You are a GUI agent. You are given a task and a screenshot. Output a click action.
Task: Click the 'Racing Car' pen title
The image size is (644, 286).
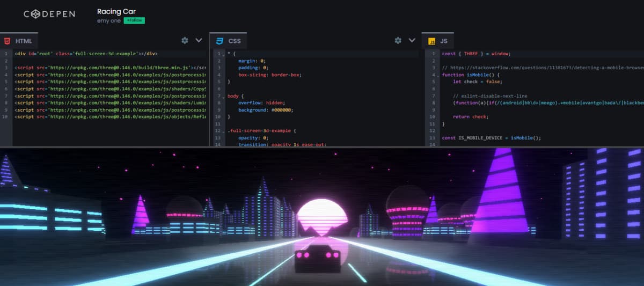pyautogui.click(x=116, y=11)
